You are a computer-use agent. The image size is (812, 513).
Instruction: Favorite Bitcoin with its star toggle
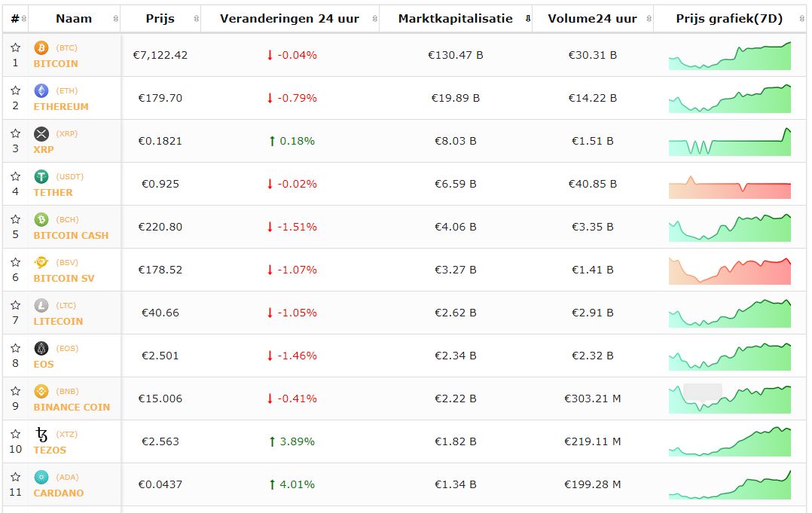[16, 48]
